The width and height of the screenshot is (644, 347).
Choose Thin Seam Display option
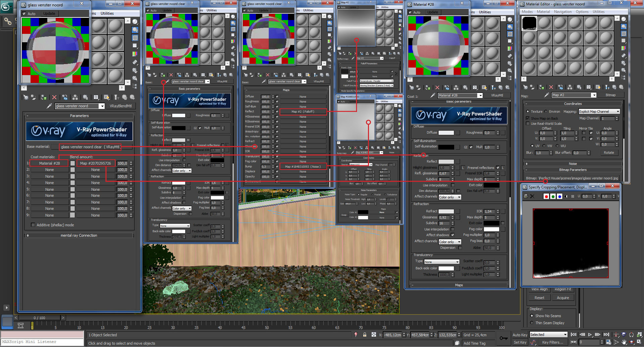[x=532, y=323]
